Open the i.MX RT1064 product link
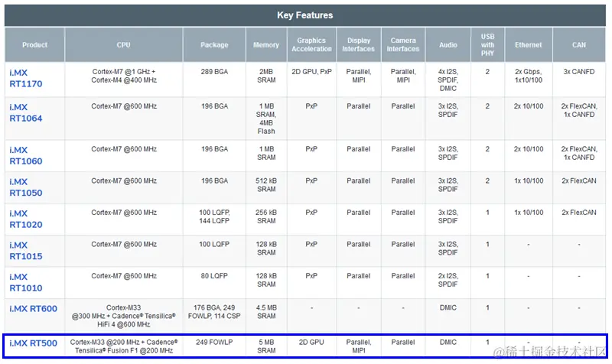Viewport: 612px width, 364px height. click(x=26, y=112)
